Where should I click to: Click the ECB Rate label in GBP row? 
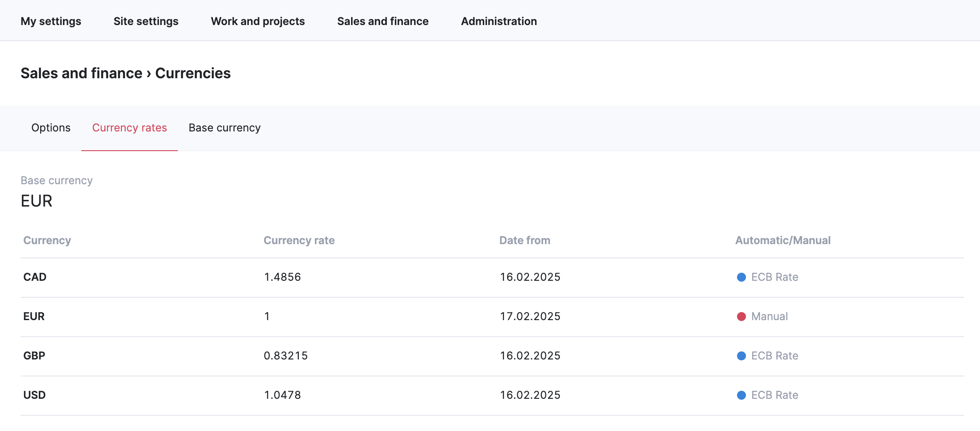(x=775, y=356)
